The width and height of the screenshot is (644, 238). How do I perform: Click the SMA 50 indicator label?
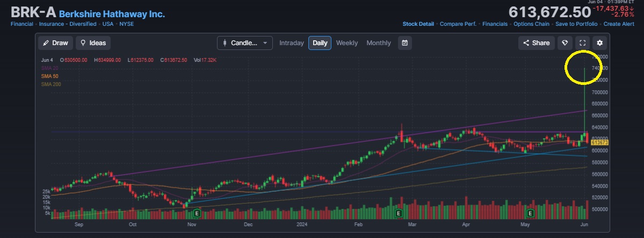click(50, 76)
